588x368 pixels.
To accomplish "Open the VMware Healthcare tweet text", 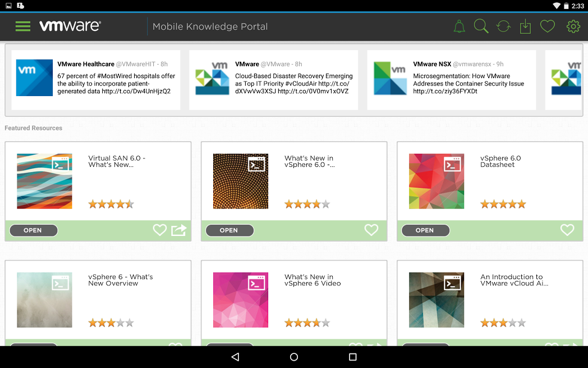I will point(116,83).
